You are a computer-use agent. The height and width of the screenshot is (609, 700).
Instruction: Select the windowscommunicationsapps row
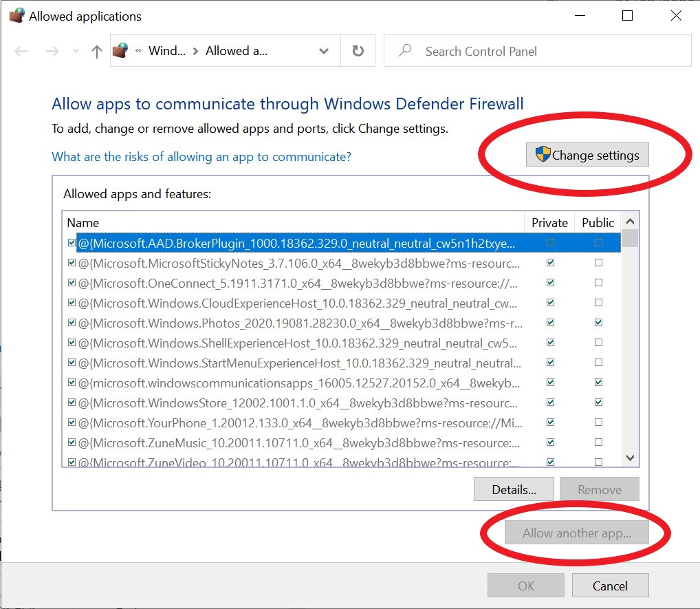pos(342,383)
